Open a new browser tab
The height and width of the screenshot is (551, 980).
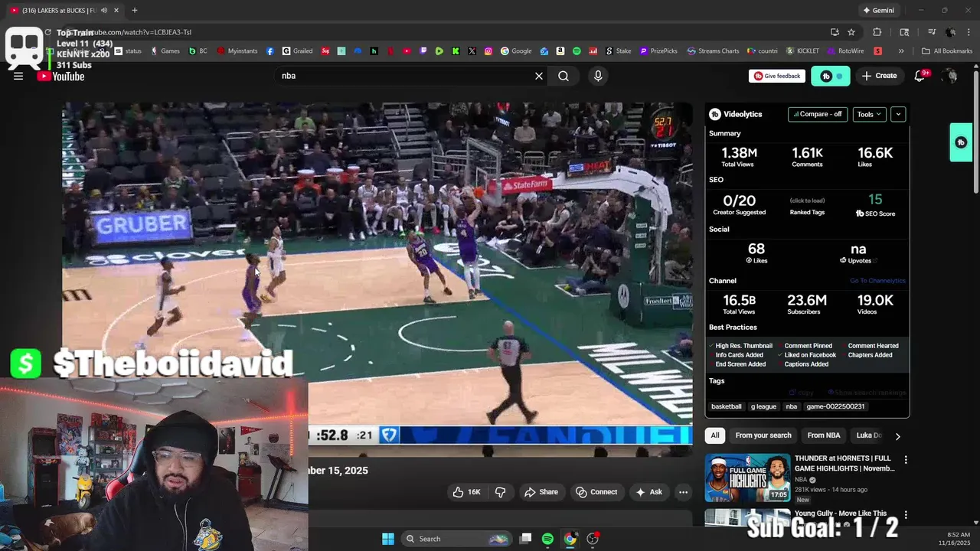click(x=135, y=11)
